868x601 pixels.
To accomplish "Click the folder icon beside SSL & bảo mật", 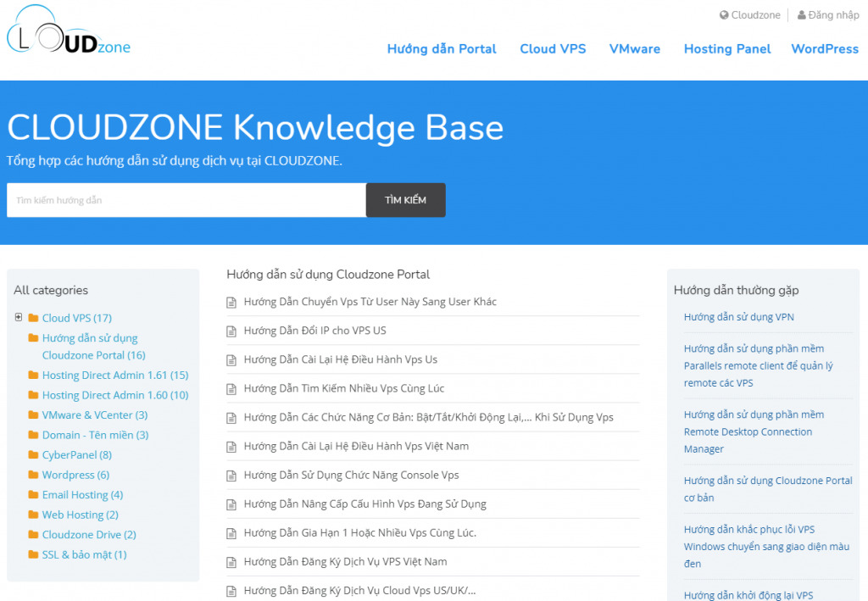I will click(x=33, y=555).
